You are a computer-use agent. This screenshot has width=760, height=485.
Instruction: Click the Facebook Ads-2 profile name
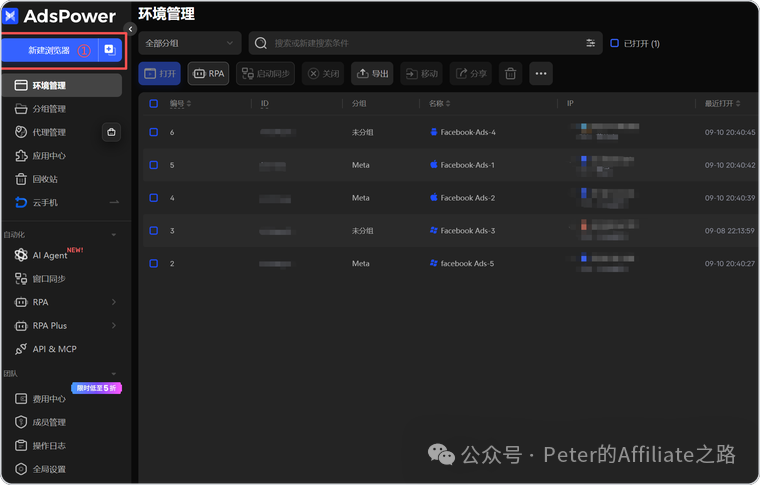click(468, 198)
